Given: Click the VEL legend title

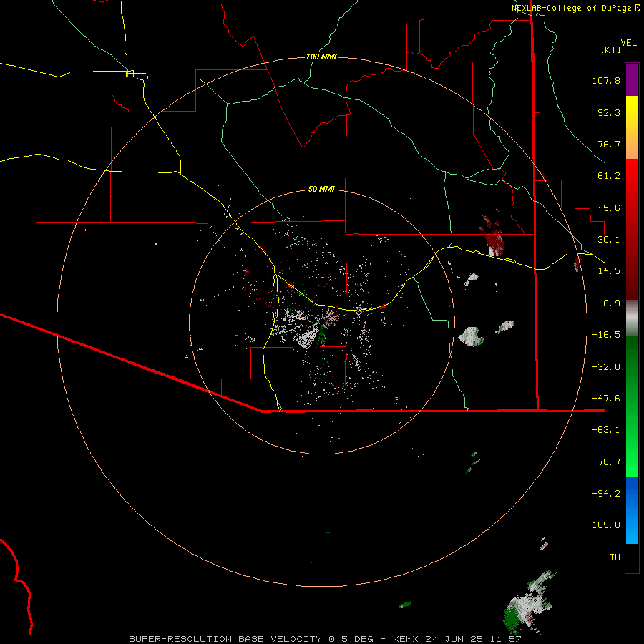Looking at the screenshot, I should (x=628, y=43).
